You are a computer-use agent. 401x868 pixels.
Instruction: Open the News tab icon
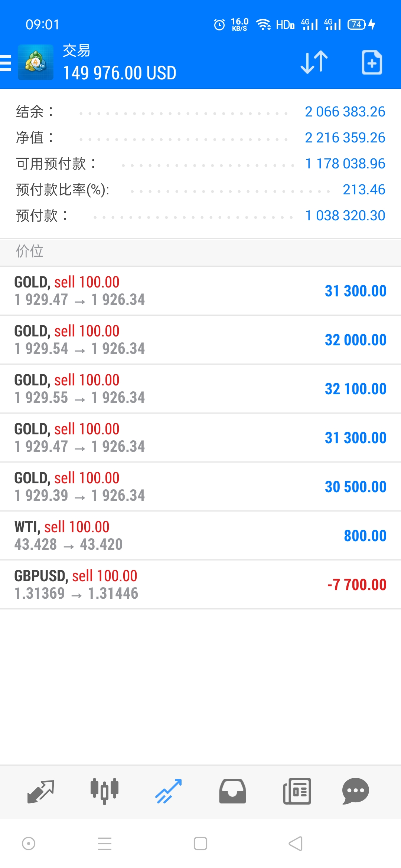pos(297,792)
